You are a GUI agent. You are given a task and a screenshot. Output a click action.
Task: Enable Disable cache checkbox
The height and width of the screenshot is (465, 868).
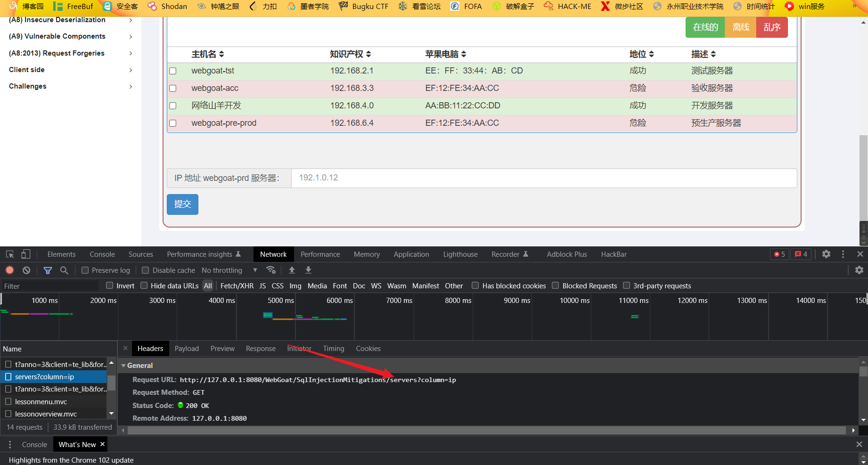146,270
